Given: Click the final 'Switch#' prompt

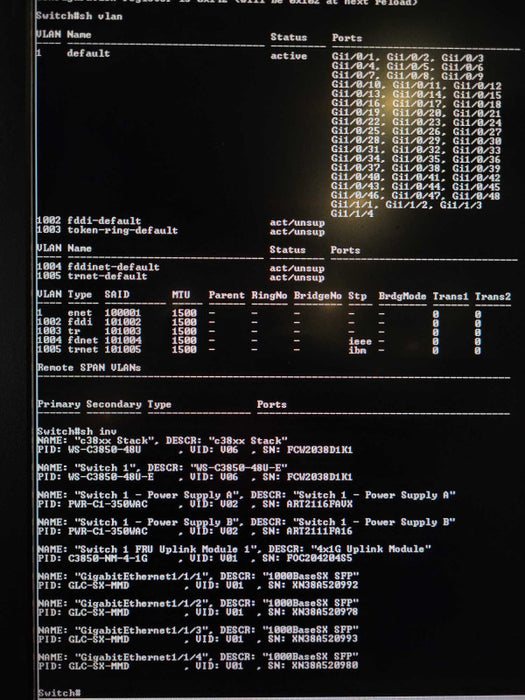Looking at the screenshot, I should 59,693.
